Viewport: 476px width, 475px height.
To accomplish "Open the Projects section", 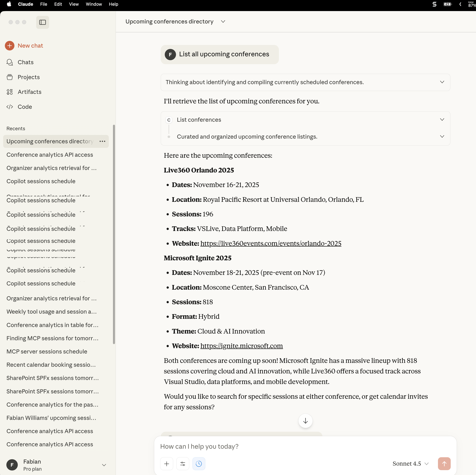I will tap(29, 77).
